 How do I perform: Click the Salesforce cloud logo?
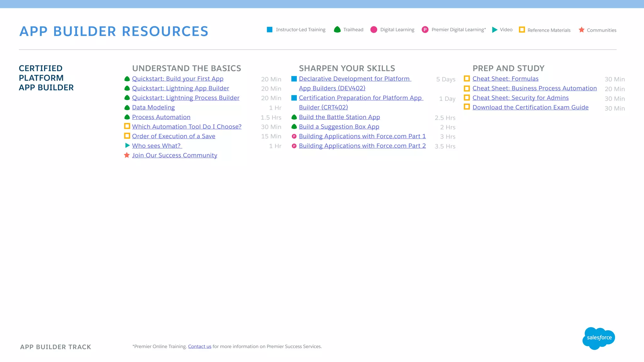coord(598,338)
